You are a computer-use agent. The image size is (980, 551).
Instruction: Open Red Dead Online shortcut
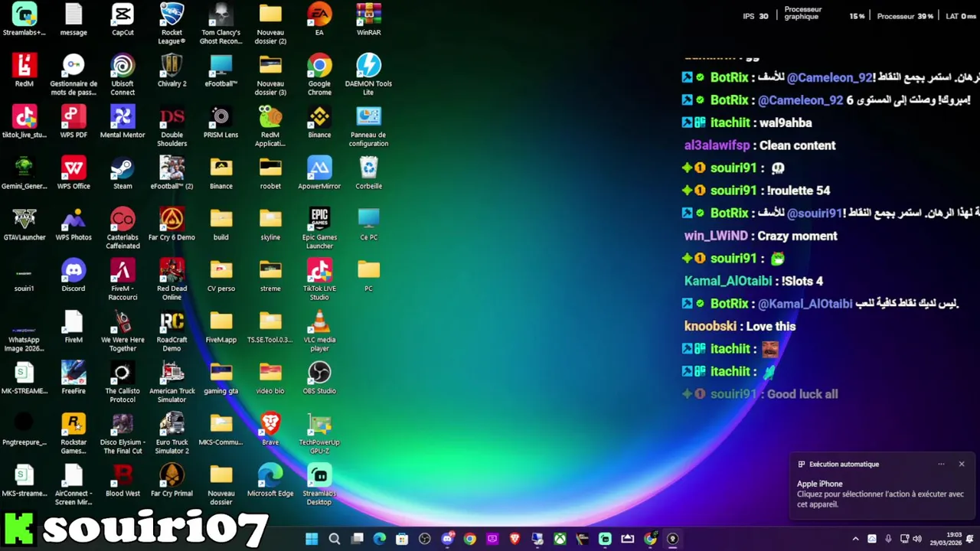171,279
